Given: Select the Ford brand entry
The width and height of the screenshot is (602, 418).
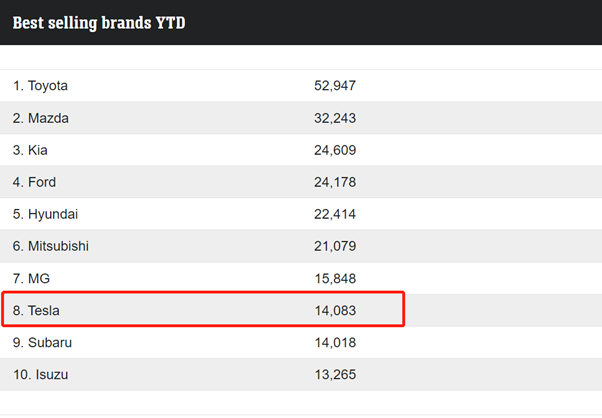Looking at the screenshot, I should pos(34,182).
